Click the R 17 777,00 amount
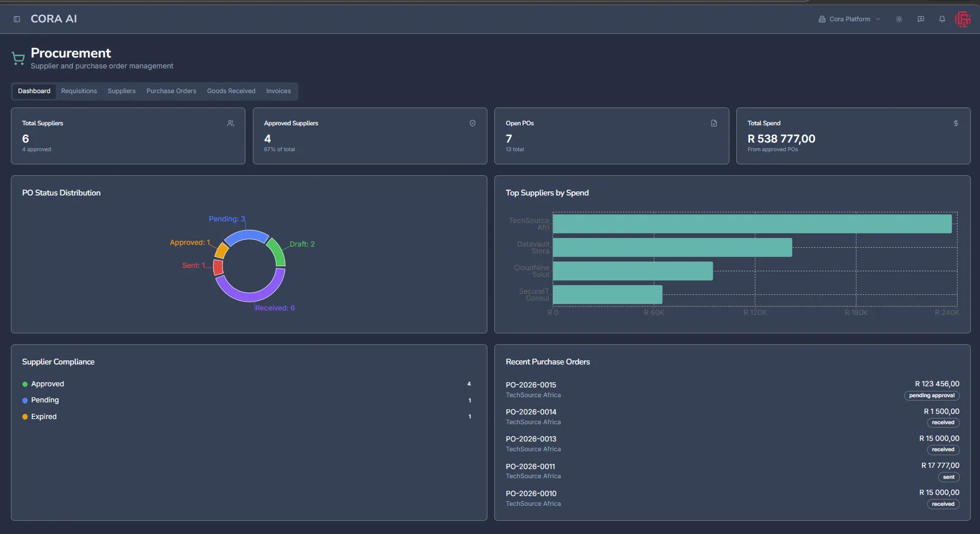This screenshot has height=534, width=980. (940, 466)
